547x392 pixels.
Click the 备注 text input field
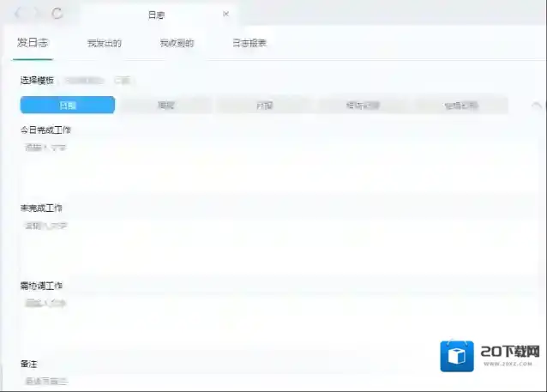coord(278,382)
